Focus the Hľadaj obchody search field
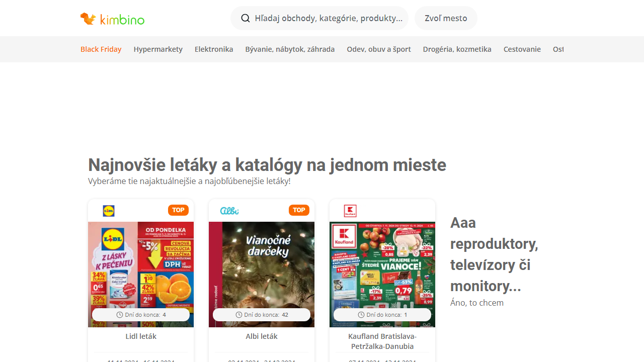This screenshot has height=362, width=644. pos(319,18)
